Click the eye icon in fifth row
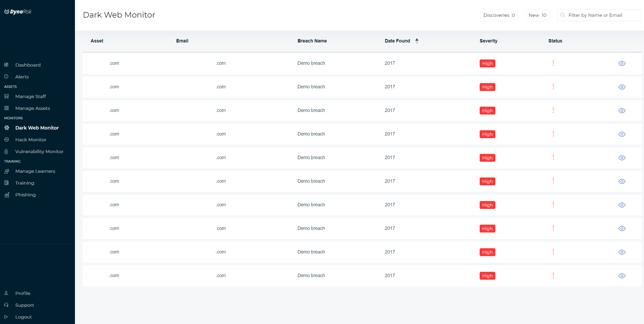Screen dimensions: 644x324 pos(622,158)
